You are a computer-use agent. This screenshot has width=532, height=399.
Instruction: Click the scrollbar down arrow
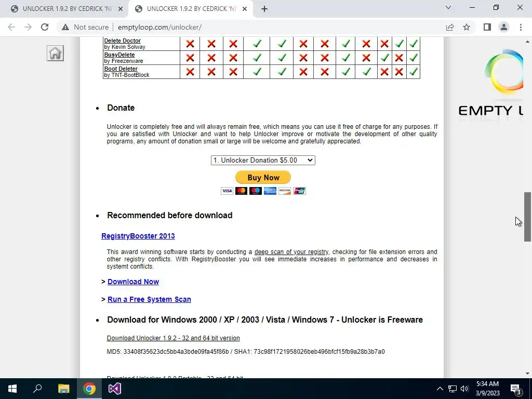tap(527, 374)
